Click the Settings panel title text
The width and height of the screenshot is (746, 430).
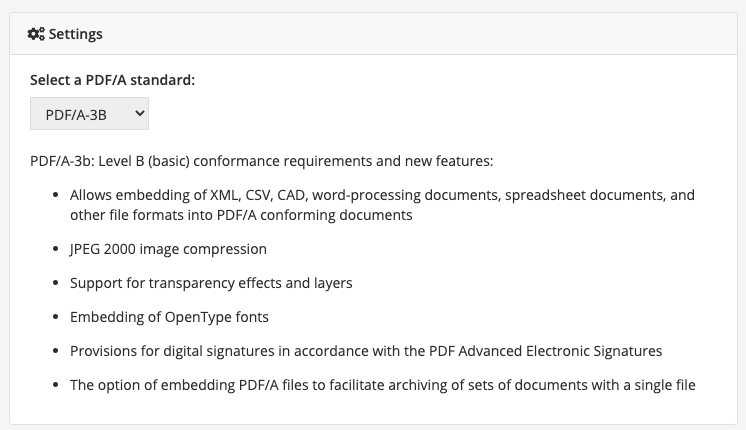[76, 34]
